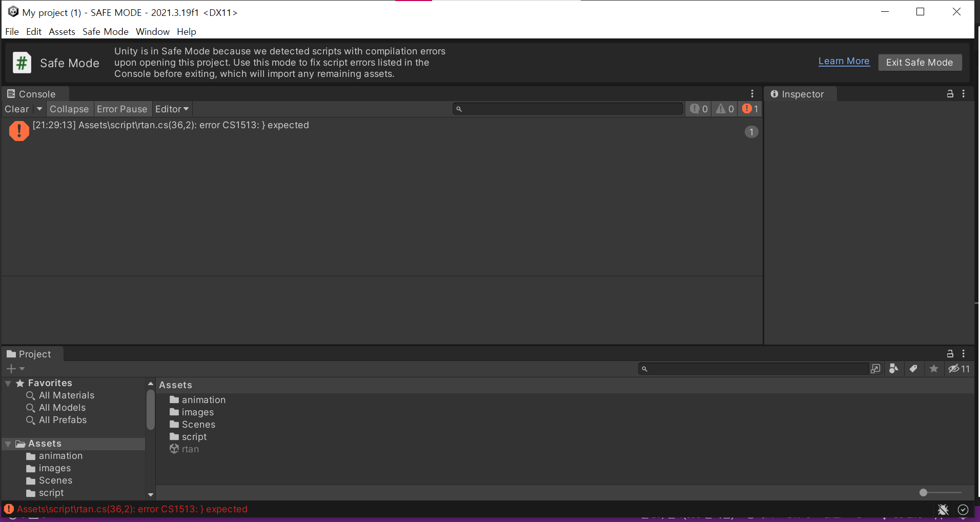Click the Console search field
The width and height of the screenshot is (980, 522).
coord(568,109)
